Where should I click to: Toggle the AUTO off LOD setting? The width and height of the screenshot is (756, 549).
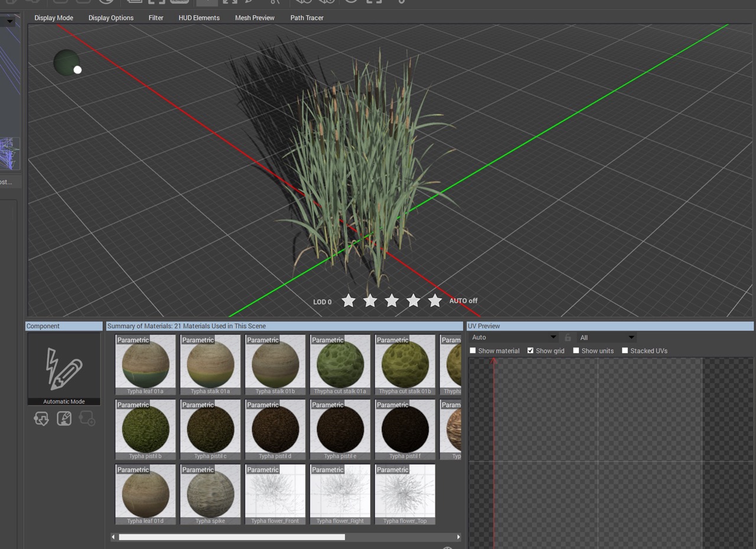(464, 300)
